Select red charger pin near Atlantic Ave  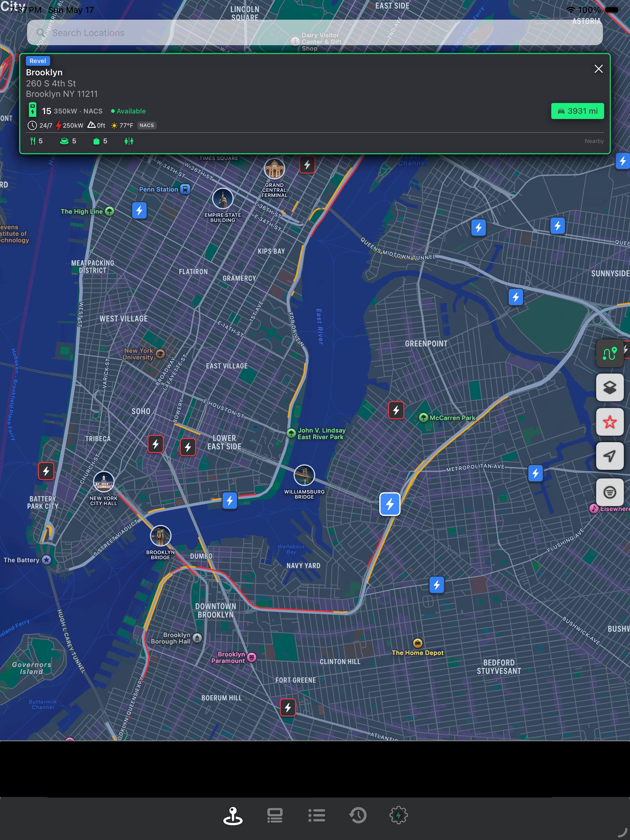[x=288, y=708]
